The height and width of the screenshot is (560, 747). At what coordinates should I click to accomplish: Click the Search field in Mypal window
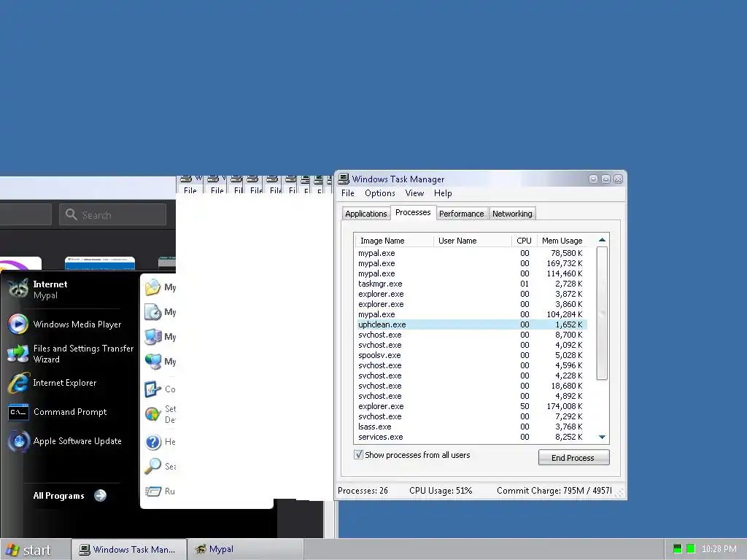(113, 215)
